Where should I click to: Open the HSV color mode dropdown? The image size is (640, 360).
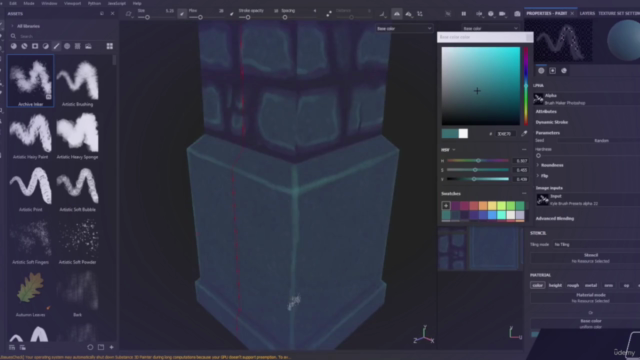tap(448, 150)
